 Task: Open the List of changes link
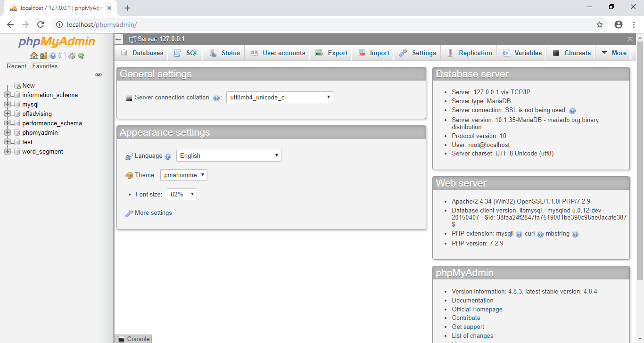(x=472, y=336)
